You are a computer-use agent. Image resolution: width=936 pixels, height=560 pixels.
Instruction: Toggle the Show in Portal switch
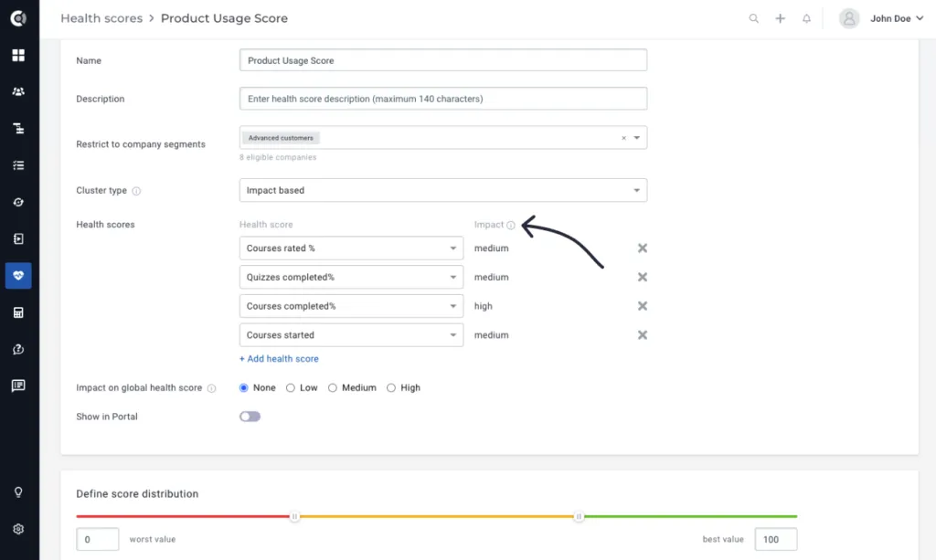click(x=250, y=417)
